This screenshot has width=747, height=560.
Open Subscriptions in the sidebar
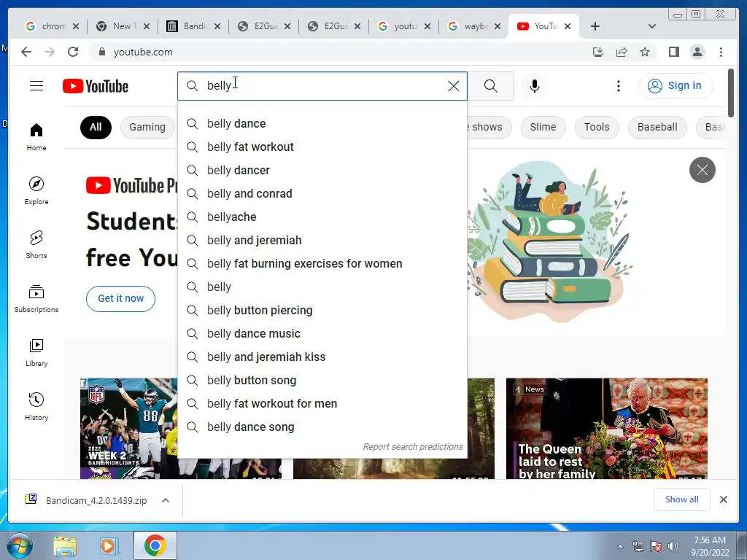tap(36, 298)
